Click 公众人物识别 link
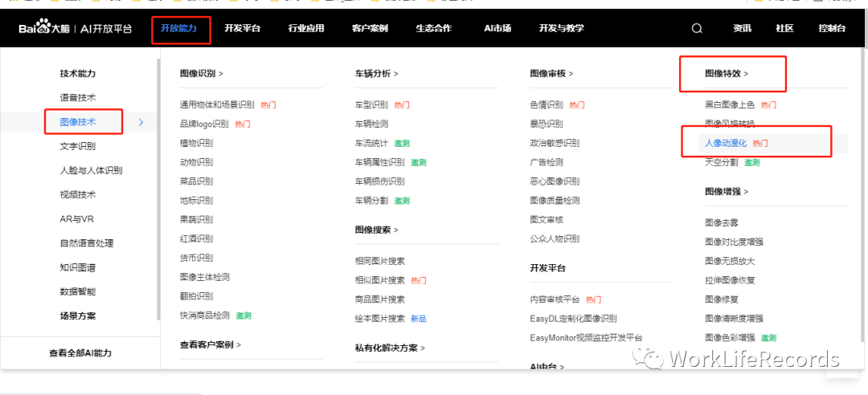The width and height of the screenshot is (868, 395). [x=555, y=239]
